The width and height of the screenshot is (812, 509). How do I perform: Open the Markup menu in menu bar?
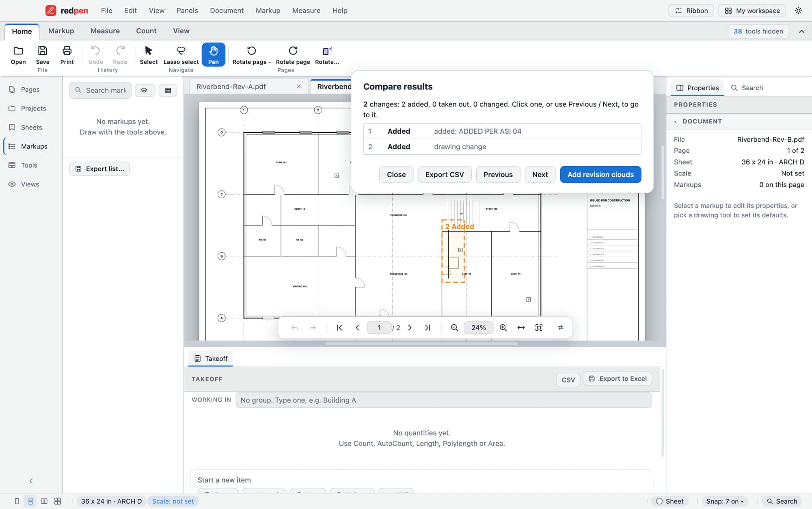(x=268, y=11)
